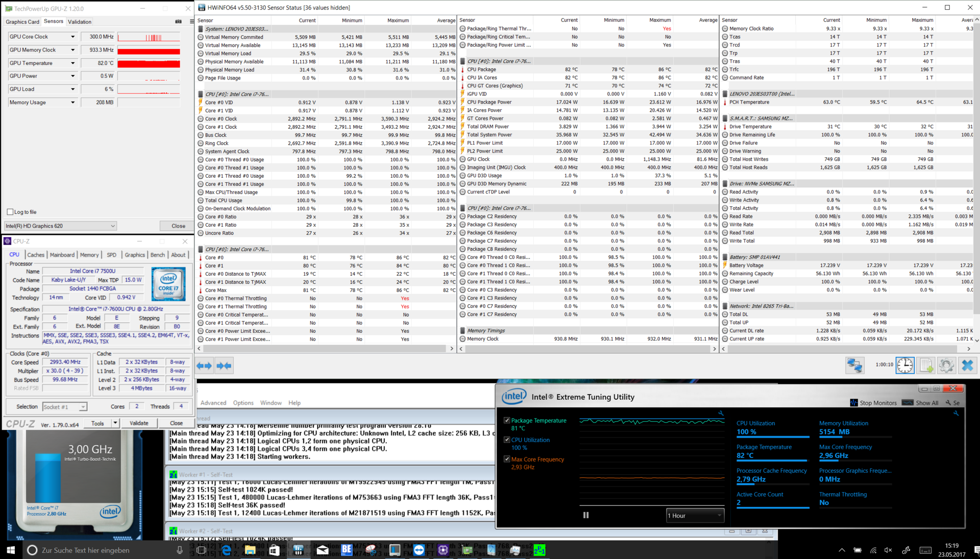
Task: Click the CPU-Z Validate button
Action: 139,423
